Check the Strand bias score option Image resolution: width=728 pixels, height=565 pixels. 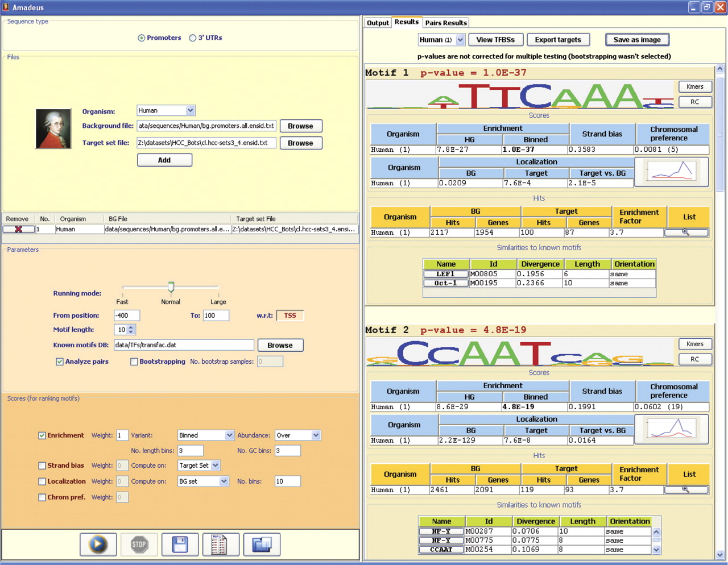[42, 466]
